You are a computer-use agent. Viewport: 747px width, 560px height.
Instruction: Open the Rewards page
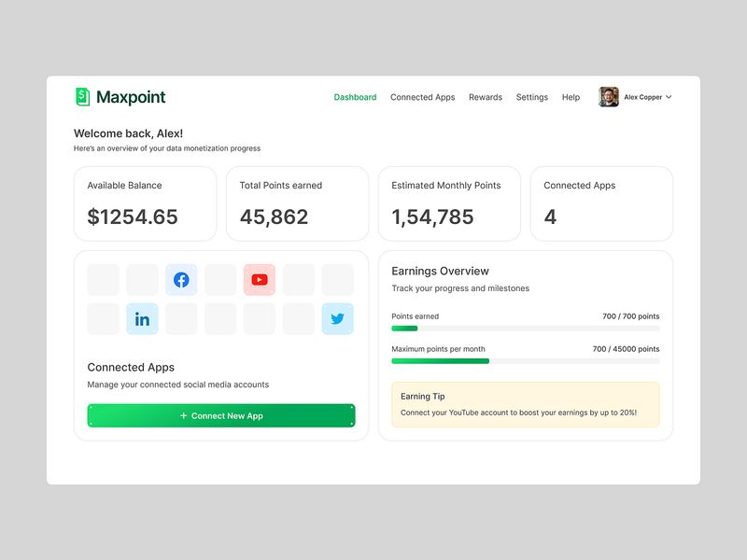coord(486,97)
